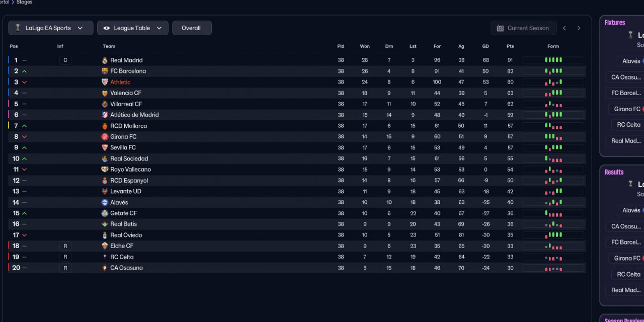Screen dimensions: 644x322
Task: Sort table by the Team column header
Action: pyautogui.click(x=109, y=46)
